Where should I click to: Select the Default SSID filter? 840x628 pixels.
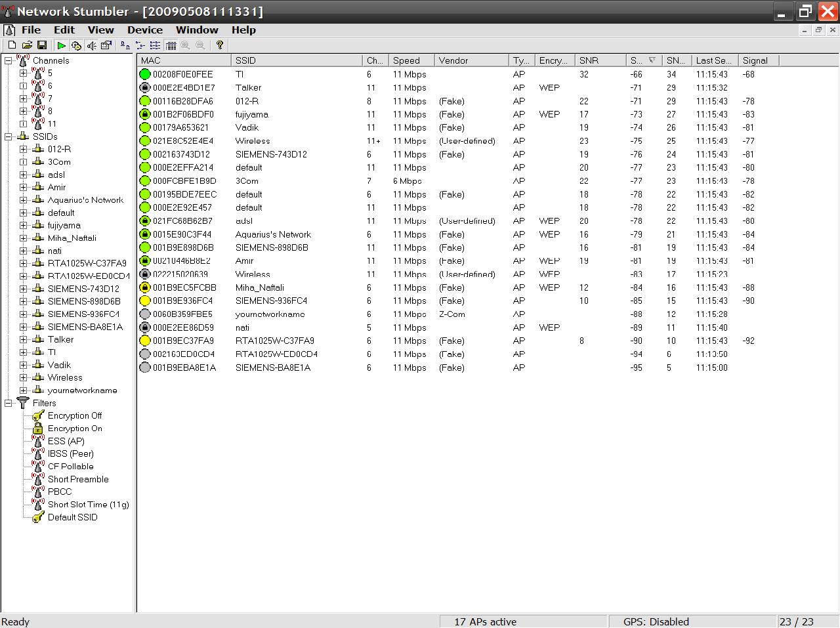(72, 517)
